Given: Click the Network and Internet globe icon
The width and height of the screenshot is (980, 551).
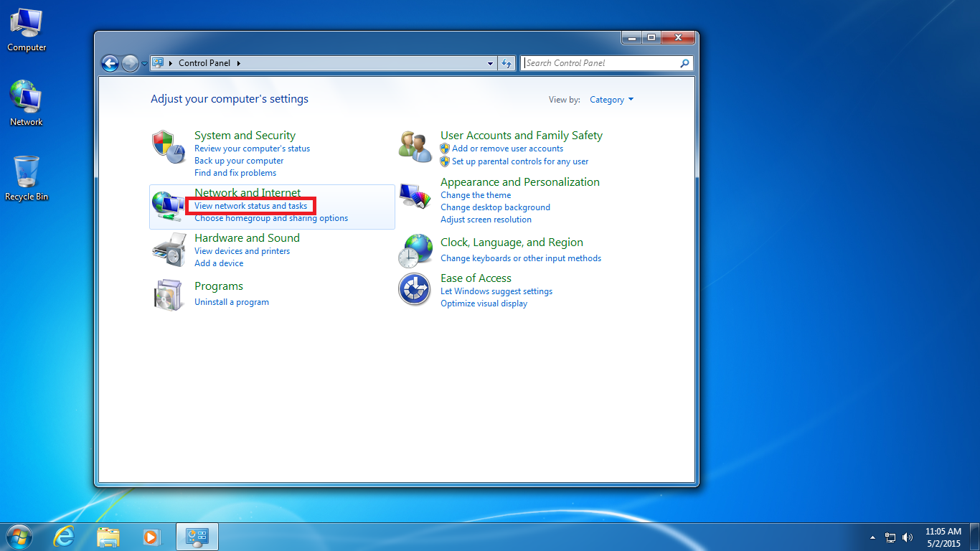Looking at the screenshot, I should (169, 206).
